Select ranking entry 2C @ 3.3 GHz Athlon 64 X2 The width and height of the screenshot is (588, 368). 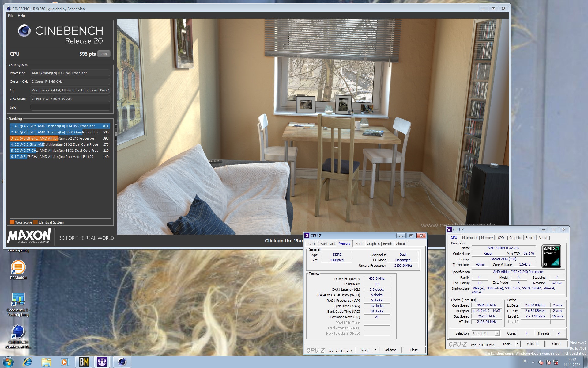click(60, 144)
